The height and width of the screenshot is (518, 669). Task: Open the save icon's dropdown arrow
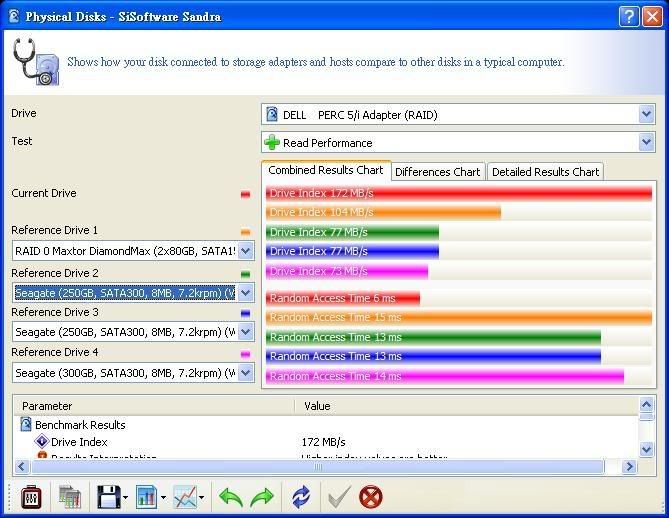tap(125, 498)
